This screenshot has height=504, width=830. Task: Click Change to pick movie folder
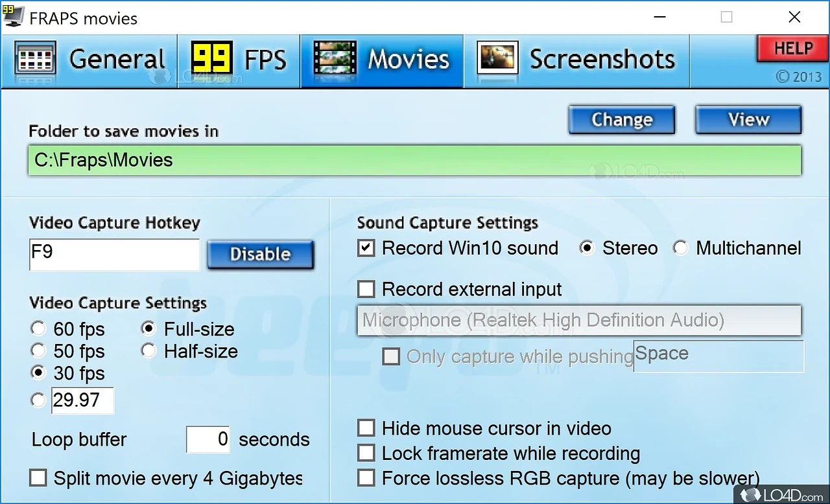click(x=622, y=120)
